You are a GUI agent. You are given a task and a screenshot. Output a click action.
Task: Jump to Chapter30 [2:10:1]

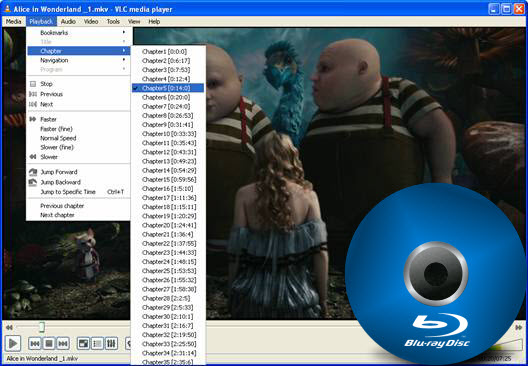(x=168, y=317)
